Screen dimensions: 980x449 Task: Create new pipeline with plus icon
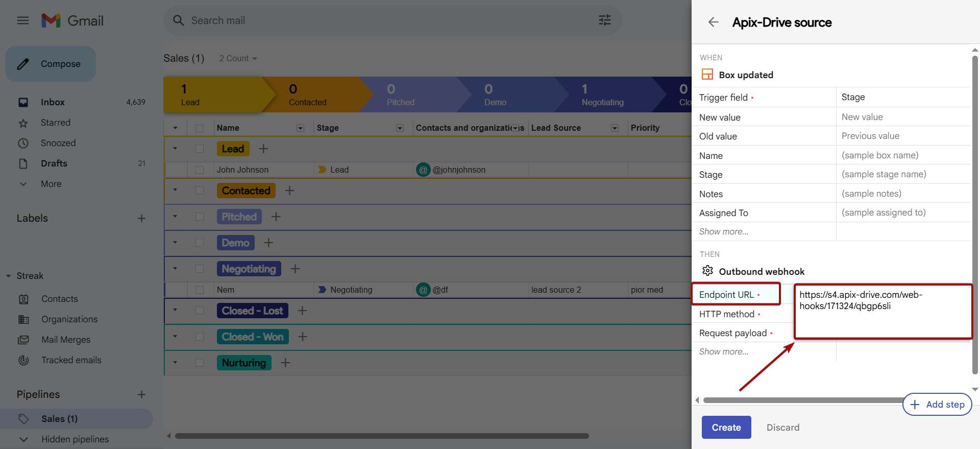pos(141,394)
